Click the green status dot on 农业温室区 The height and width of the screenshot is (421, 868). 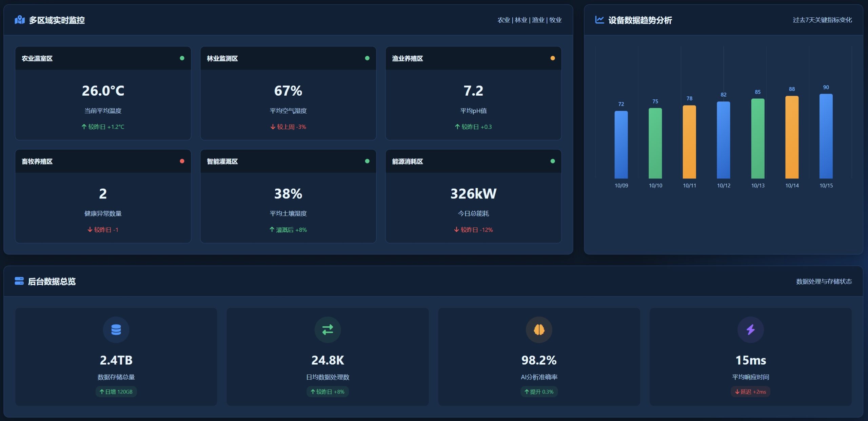tap(182, 58)
